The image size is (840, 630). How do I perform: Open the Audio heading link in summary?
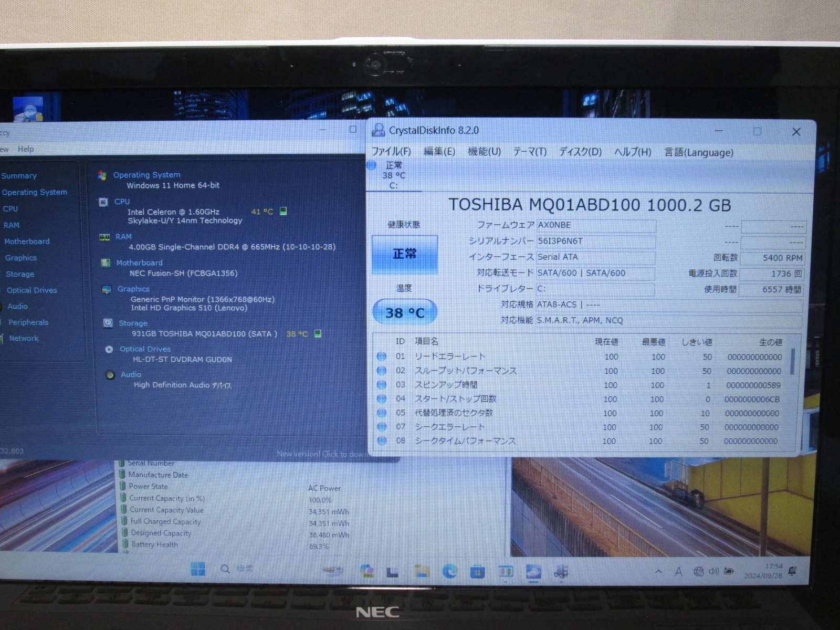point(131,375)
